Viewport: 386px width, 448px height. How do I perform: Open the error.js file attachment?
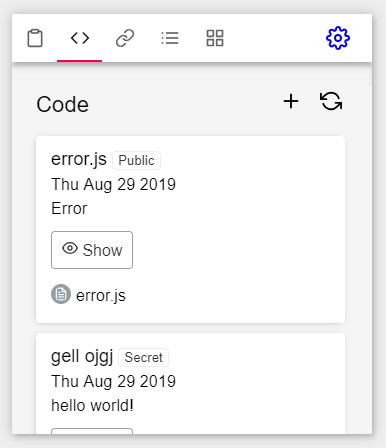pyautogui.click(x=101, y=295)
